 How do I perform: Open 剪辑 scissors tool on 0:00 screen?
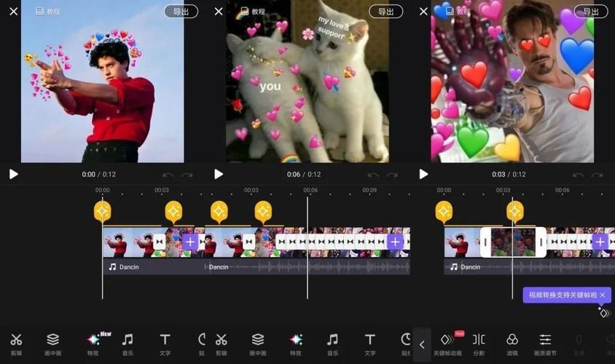pos(16,344)
